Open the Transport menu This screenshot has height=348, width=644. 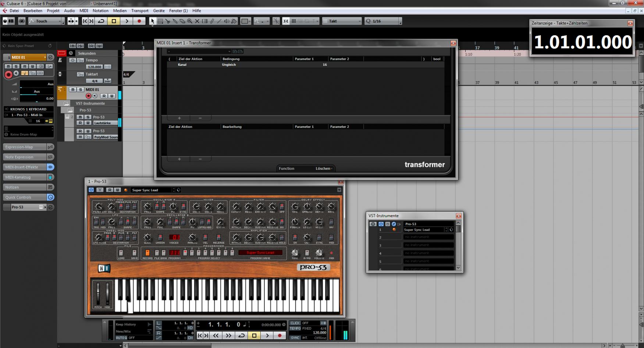point(140,11)
